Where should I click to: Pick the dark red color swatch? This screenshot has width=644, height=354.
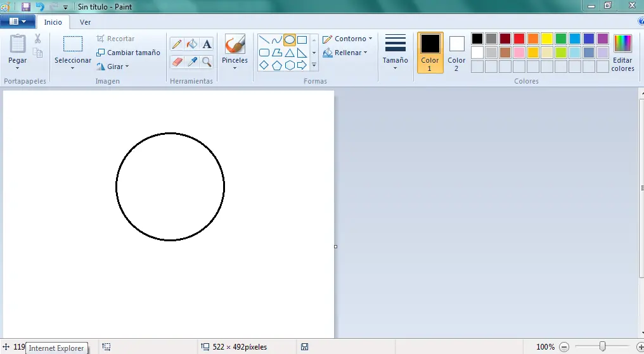tap(505, 39)
